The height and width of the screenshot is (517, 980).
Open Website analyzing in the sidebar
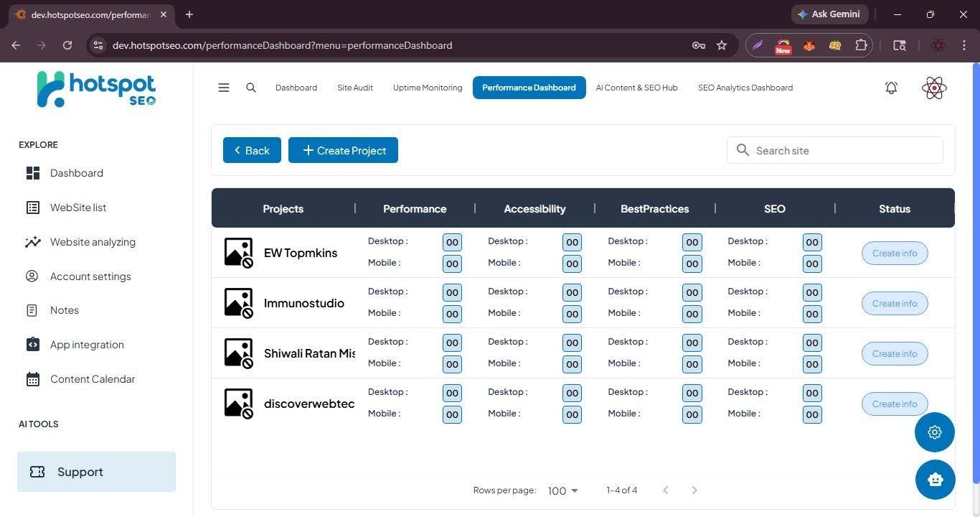click(x=93, y=242)
